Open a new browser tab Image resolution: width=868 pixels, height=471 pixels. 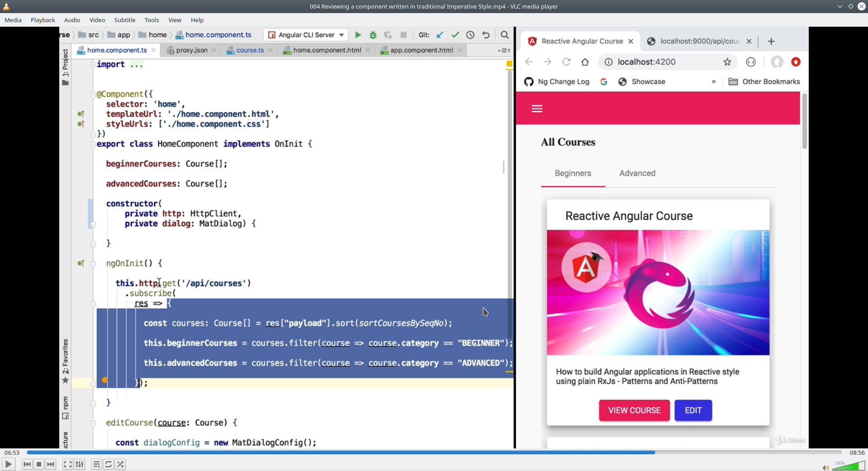(771, 41)
